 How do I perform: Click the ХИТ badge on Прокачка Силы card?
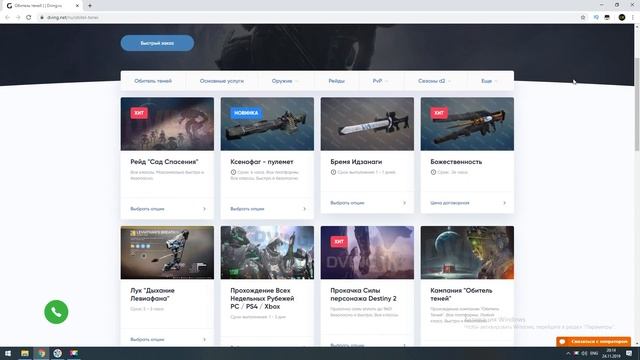(339, 242)
